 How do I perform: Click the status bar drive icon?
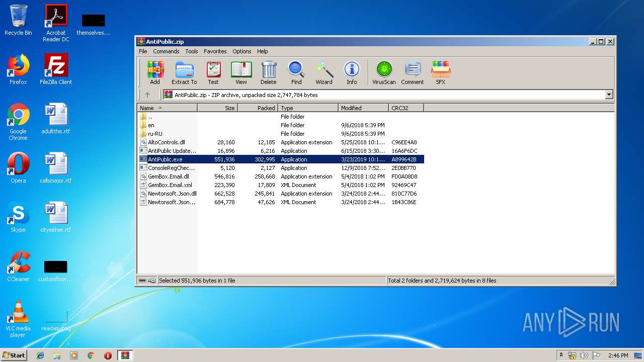(x=143, y=281)
